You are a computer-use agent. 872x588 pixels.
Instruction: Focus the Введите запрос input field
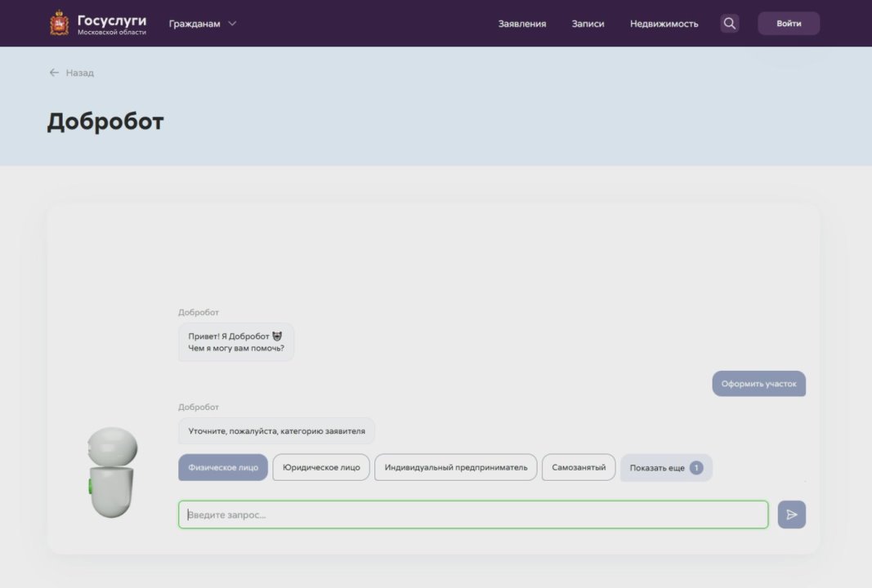tap(473, 514)
